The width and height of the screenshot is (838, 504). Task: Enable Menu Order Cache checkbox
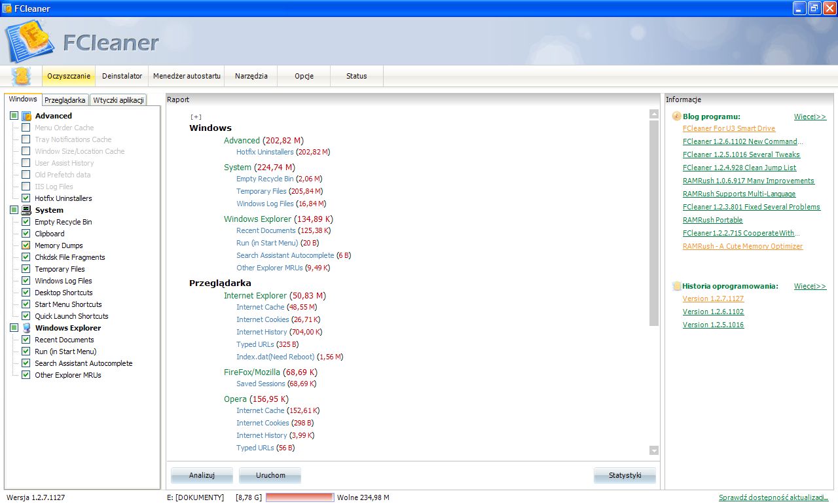(x=26, y=128)
